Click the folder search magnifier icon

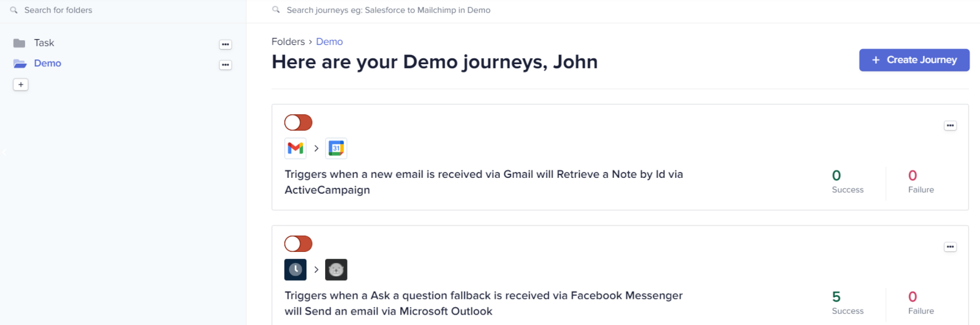14,10
